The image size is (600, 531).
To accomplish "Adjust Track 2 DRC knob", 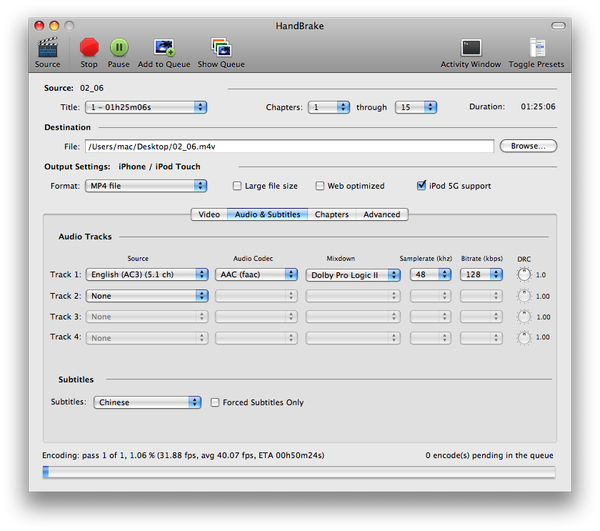I will tap(524, 296).
